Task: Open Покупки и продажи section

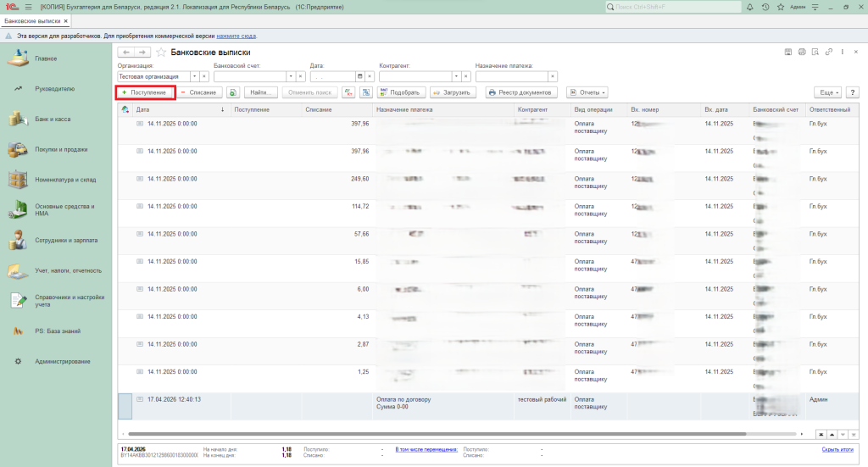Action: coord(61,149)
